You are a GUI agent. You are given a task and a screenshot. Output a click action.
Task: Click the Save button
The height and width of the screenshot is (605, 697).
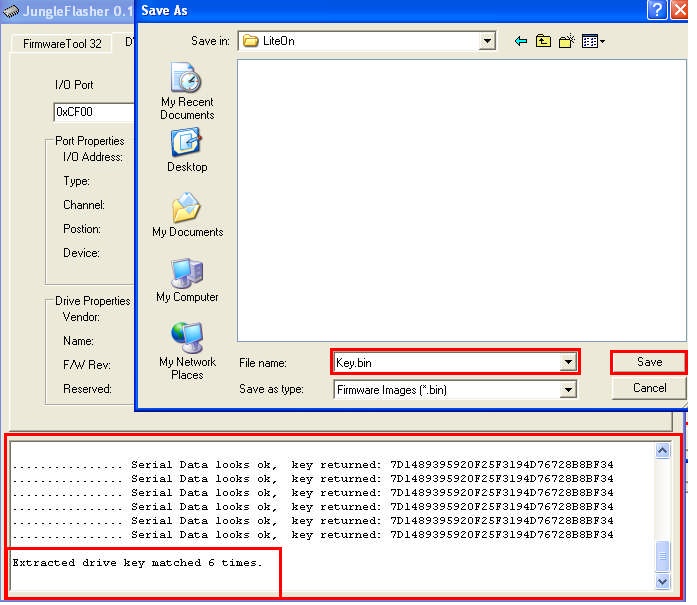[649, 362]
